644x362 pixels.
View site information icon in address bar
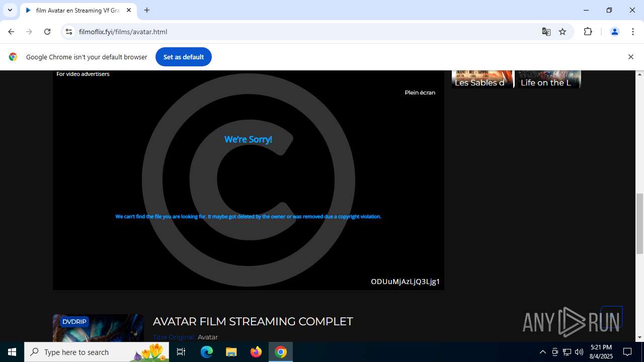[69, 32]
